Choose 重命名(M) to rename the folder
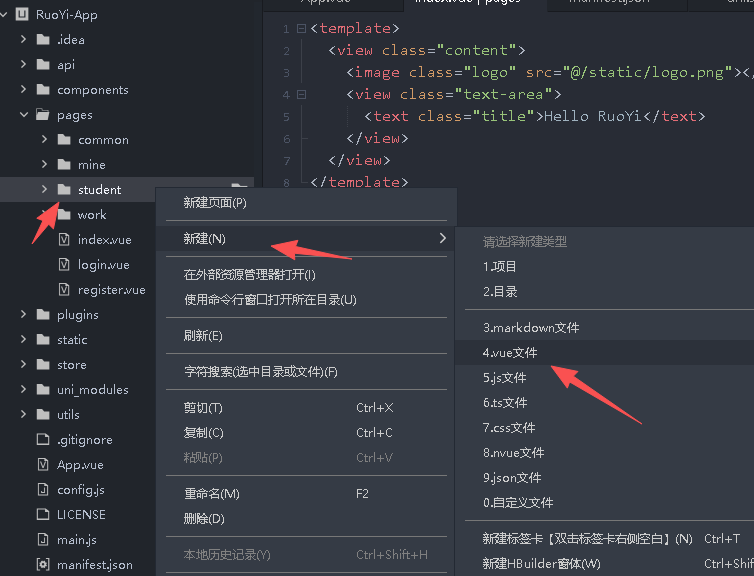The height and width of the screenshot is (576, 754). pos(211,494)
